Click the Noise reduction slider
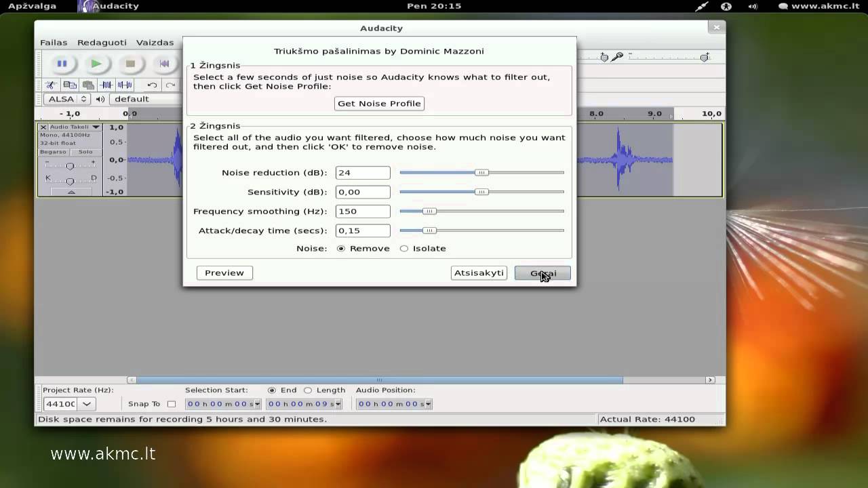Viewport: 868px width, 488px height. pos(481,173)
